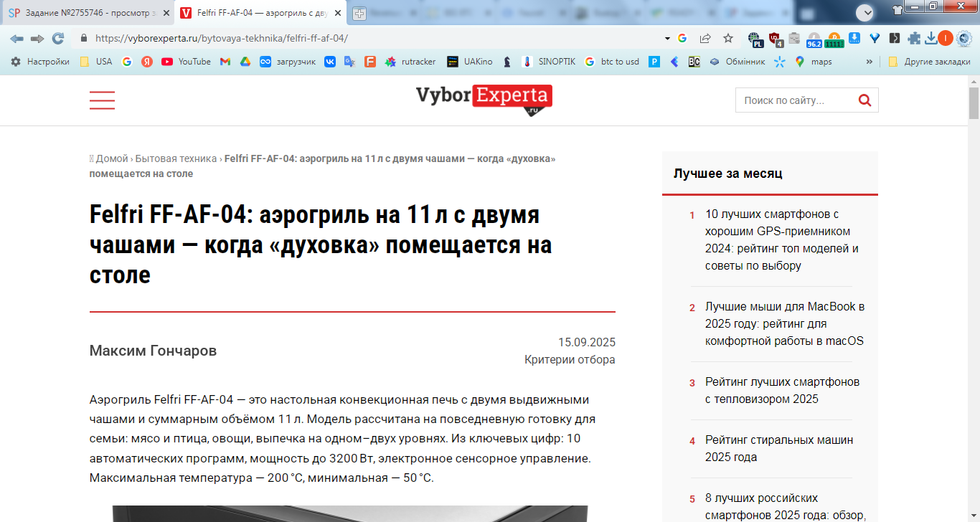The height and width of the screenshot is (522, 980).
Task: Go back with the browser back arrow
Action: 17,38
